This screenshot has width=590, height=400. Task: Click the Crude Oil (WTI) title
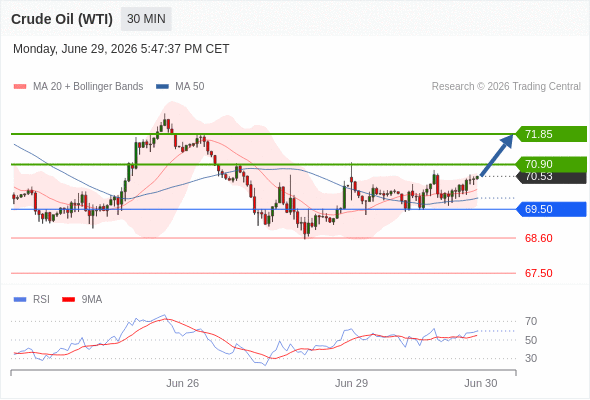tap(62, 19)
